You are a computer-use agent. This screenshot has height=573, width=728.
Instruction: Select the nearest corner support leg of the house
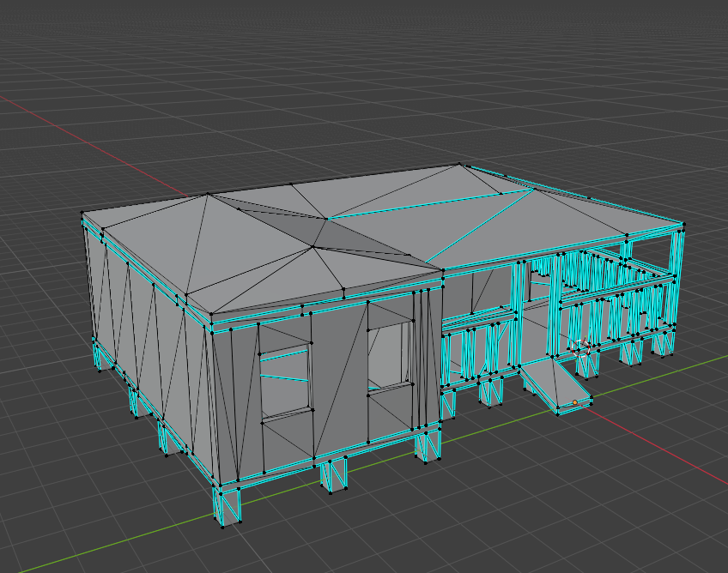click(227, 506)
